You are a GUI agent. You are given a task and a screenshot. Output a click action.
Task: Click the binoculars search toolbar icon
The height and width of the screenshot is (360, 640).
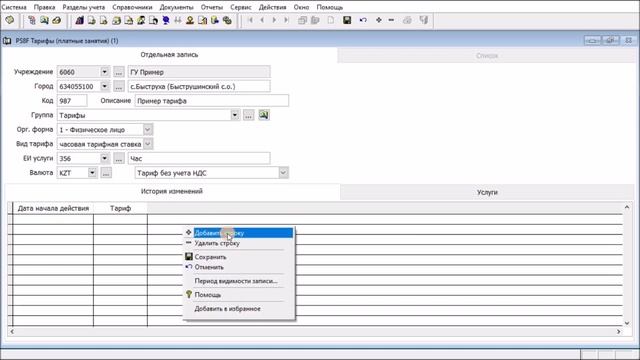click(x=178, y=20)
